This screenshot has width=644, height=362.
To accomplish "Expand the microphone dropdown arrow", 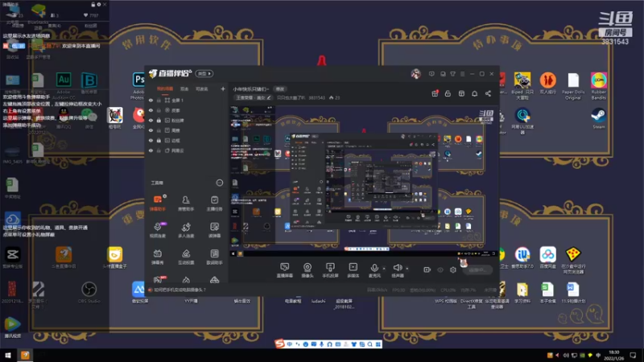I will point(384,269).
